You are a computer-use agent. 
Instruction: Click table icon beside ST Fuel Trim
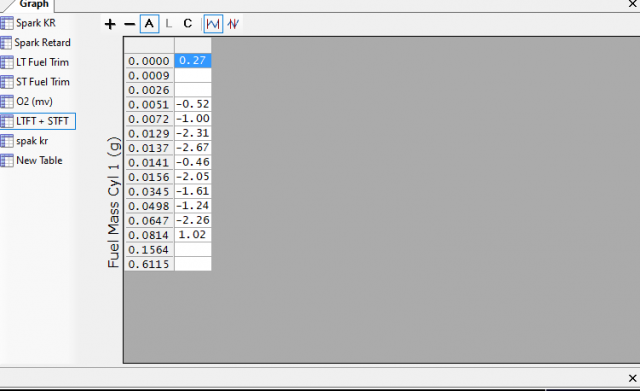coord(7,82)
